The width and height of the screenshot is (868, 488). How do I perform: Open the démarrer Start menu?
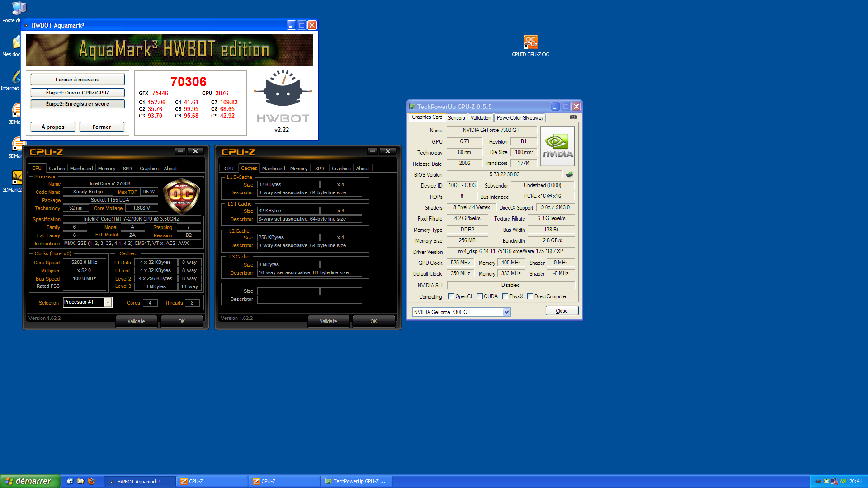30,481
